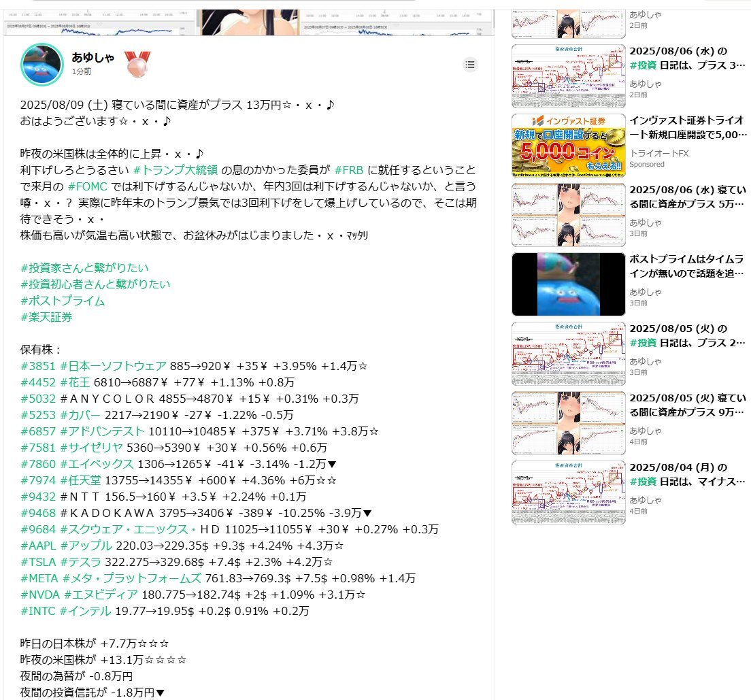Open the #メタ・プラットフォームズ tag
Viewport: 751px width, 700px height.
(x=132, y=578)
